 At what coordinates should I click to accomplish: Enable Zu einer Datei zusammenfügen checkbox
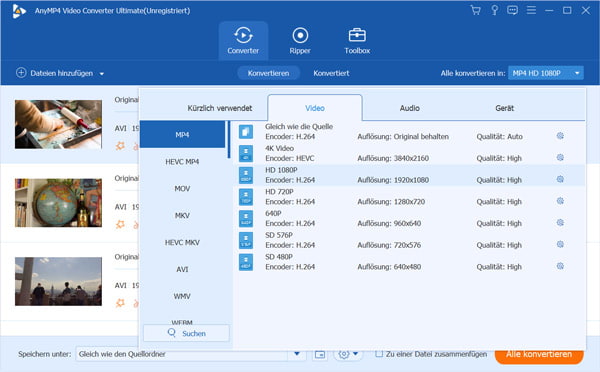point(379,354)
